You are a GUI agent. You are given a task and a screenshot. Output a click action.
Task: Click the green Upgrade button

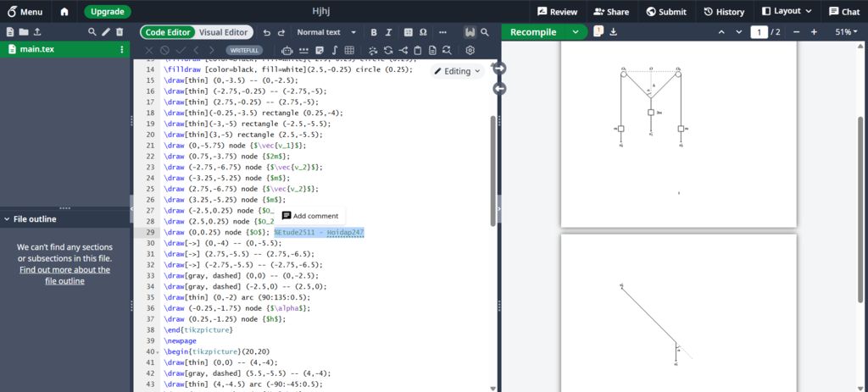[108, 12]
